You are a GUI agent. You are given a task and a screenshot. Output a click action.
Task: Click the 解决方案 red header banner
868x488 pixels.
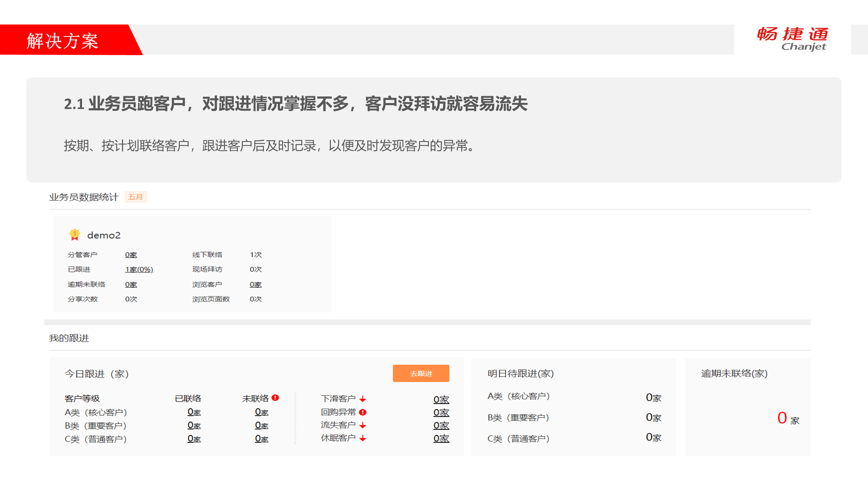tap(63, 40)
